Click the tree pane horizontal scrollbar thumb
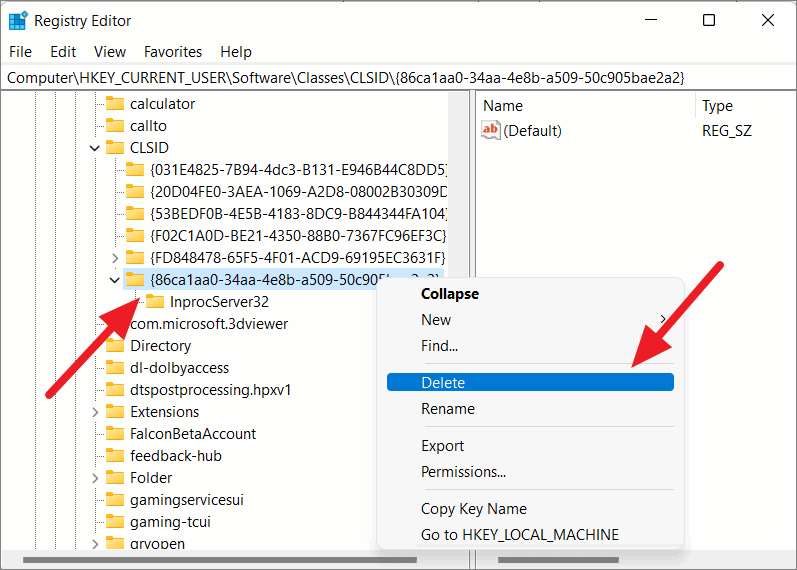Image resolution: width=797 pixels, height=570 pixels. click(220, 560)
